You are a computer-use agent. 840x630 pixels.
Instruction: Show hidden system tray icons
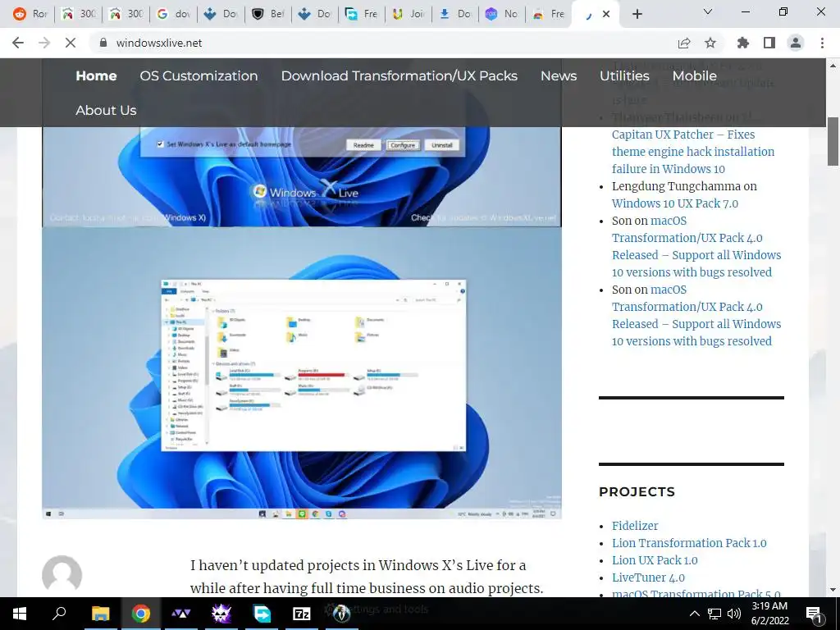pos(694,614)
